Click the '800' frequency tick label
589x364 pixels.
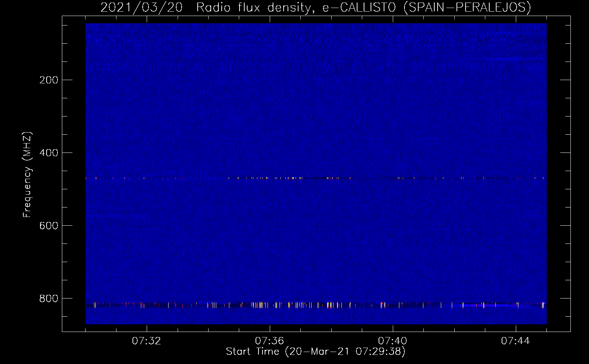pos(49,298)
